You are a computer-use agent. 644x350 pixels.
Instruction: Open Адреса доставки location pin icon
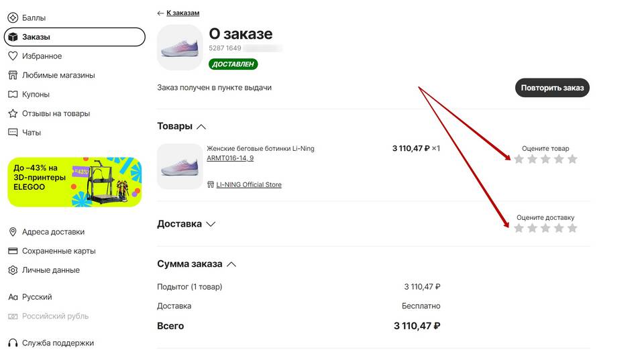click(x=13, y=232)
